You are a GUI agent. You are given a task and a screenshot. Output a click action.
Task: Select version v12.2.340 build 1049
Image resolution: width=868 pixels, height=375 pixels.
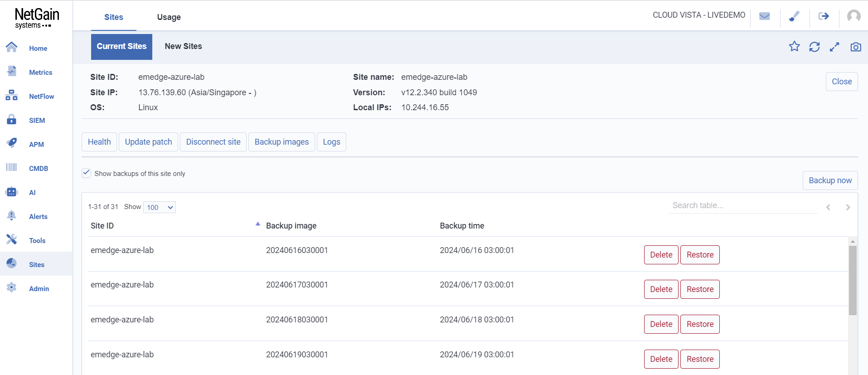tap(439, 93)
